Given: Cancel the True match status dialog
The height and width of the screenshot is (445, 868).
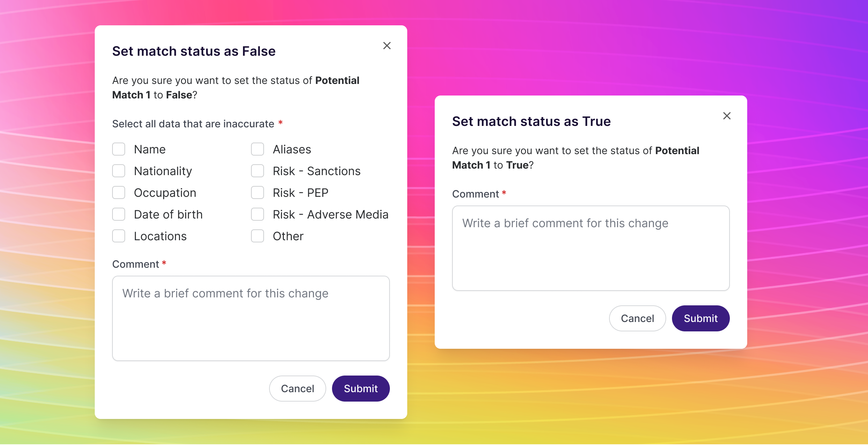Looking at the screenshot, I should [637, 318].
